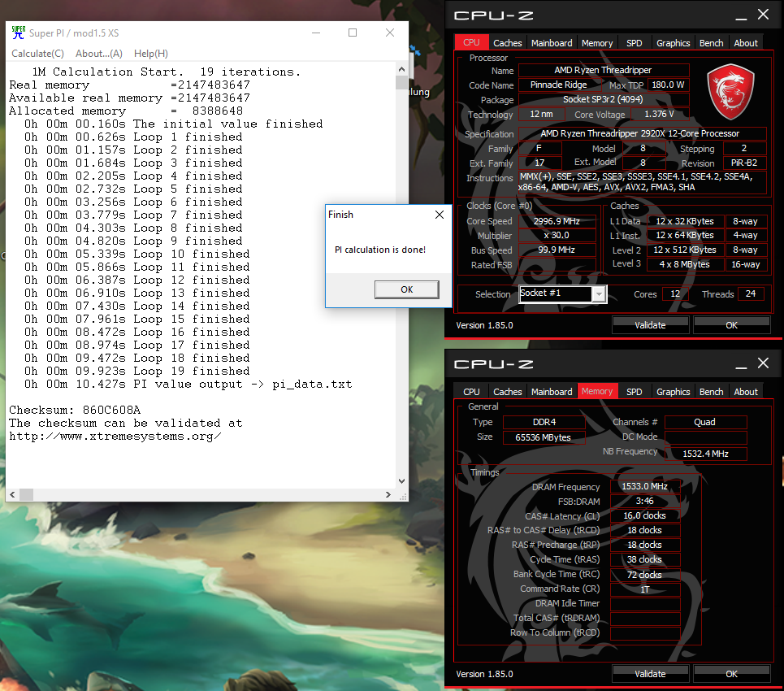Image resolution: width=784 pixels, height=691 pixels.
Task: Click the DRAM Frequency value 1533.0 MHz
Action: click(644, 486)
